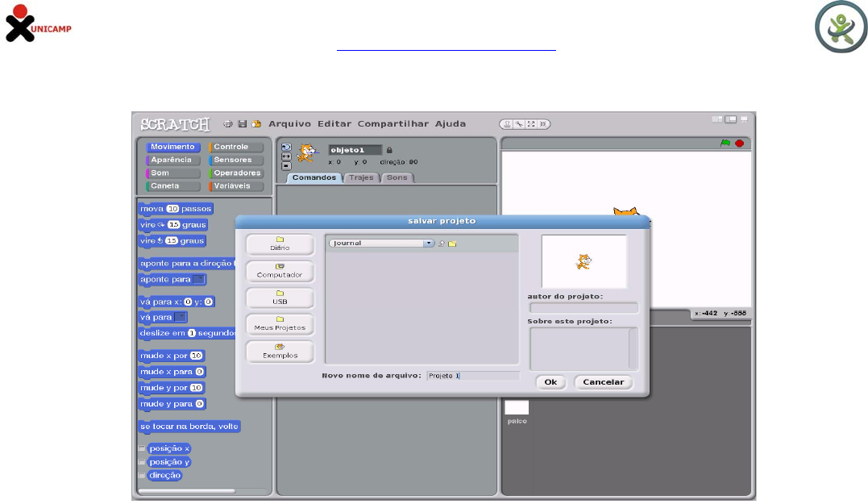The width and height of the screenshot is (868, 504).
Task: Toggle the lock icon beside objeto1
Action: pos(389,150)
